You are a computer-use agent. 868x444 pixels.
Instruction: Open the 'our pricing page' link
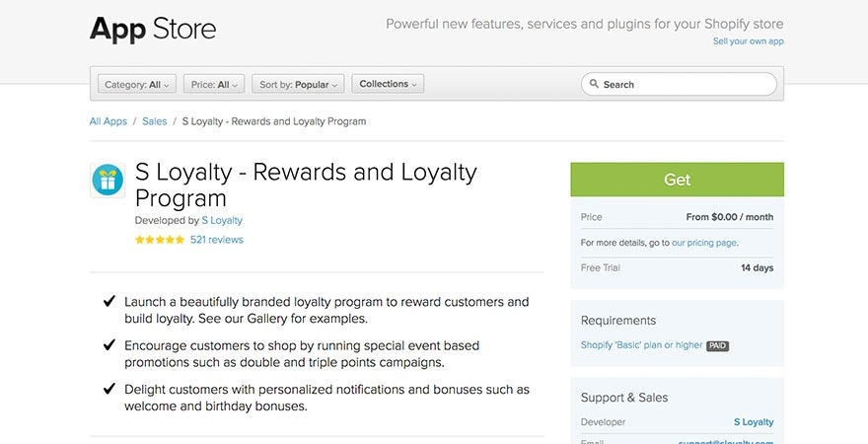(x=704, y=243)
